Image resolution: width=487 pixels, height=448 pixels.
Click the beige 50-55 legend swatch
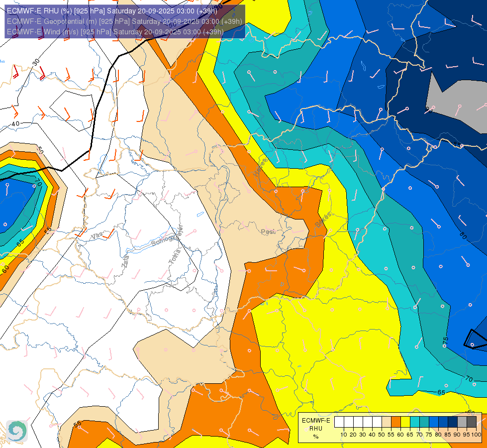click(x=387, y=422)
